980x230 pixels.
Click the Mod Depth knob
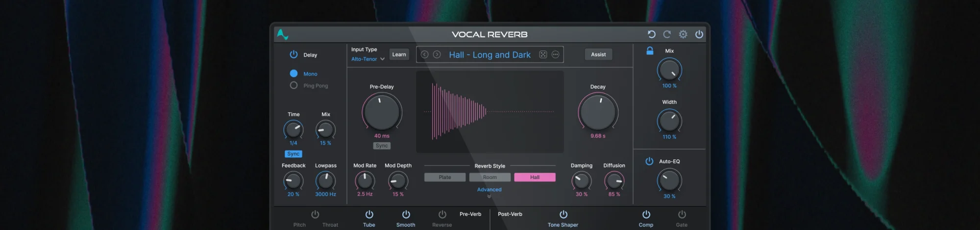[398, 181]
